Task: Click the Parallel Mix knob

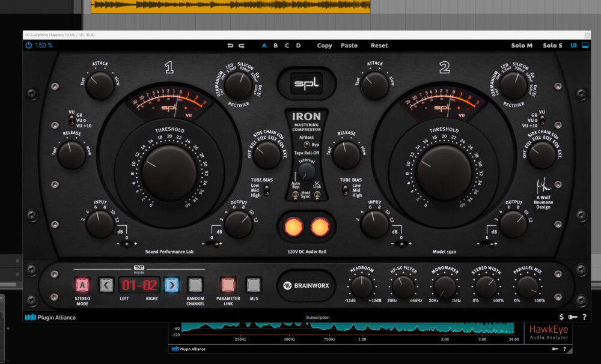Action: [528, 287]
